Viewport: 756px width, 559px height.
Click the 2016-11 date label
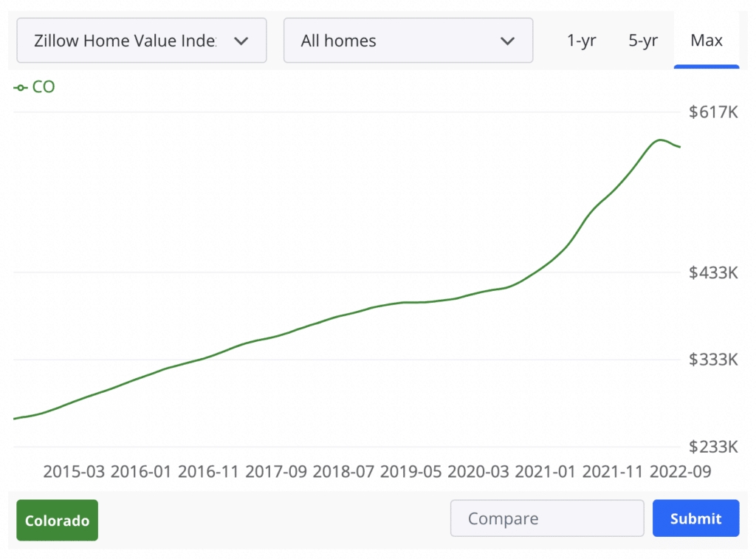208,472
